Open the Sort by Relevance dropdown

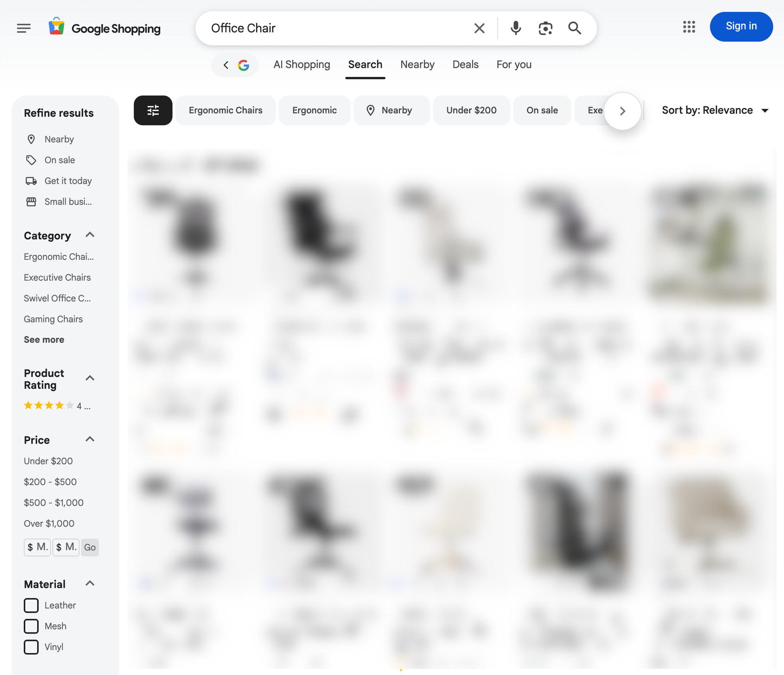pos(715,111)
